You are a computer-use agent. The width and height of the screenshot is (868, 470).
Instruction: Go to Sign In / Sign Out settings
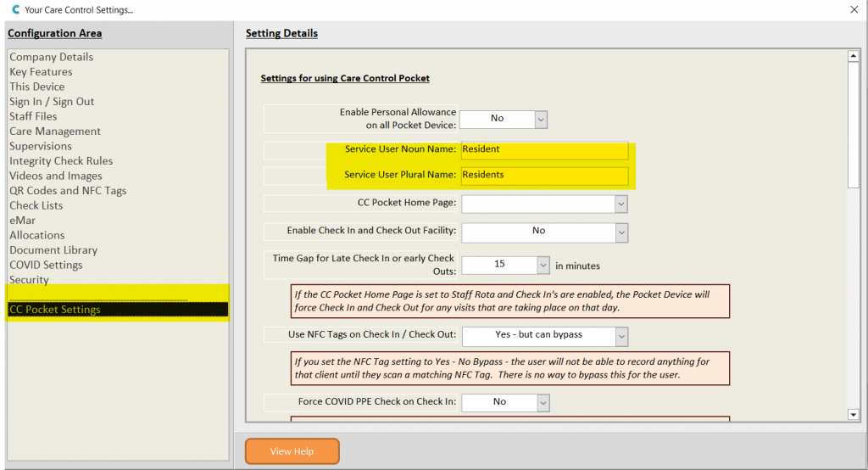pyautogui.click(x=52, y=102)
